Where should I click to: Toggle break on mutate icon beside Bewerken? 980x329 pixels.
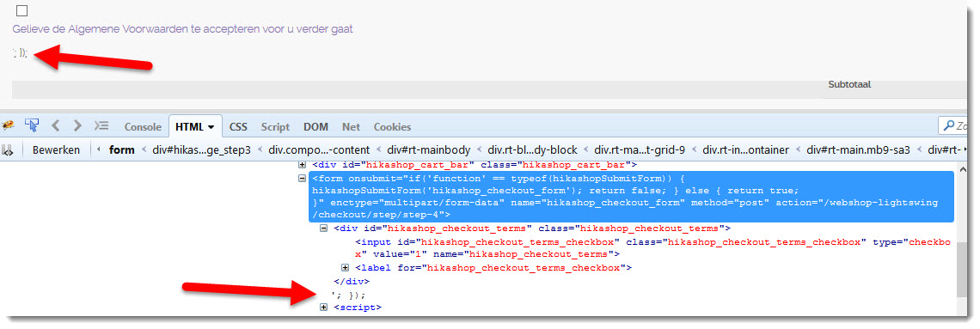[x=8, y=149]
